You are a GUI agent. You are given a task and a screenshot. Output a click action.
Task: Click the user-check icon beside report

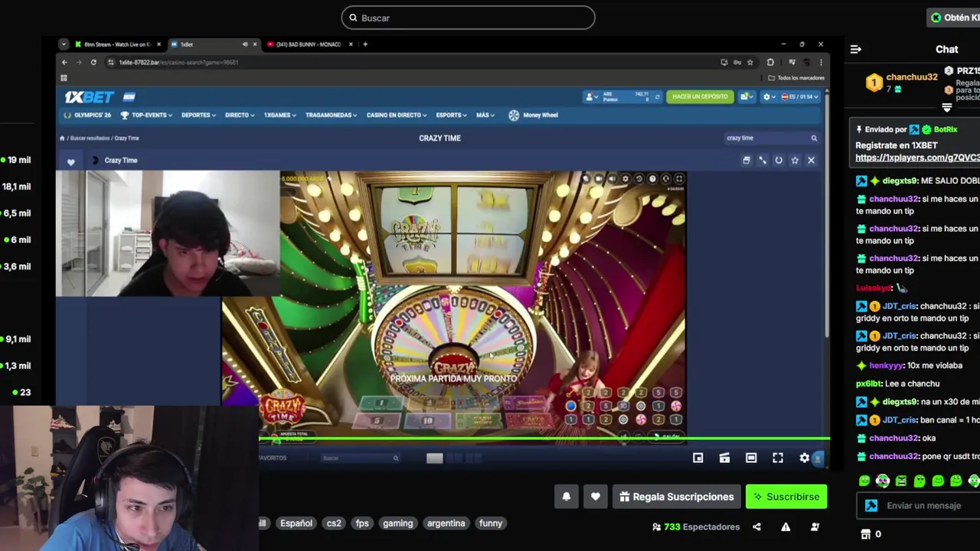pos(815,527)
